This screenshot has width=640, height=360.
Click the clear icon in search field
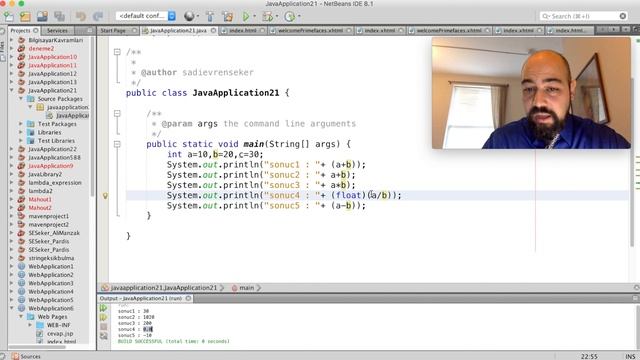623,16
